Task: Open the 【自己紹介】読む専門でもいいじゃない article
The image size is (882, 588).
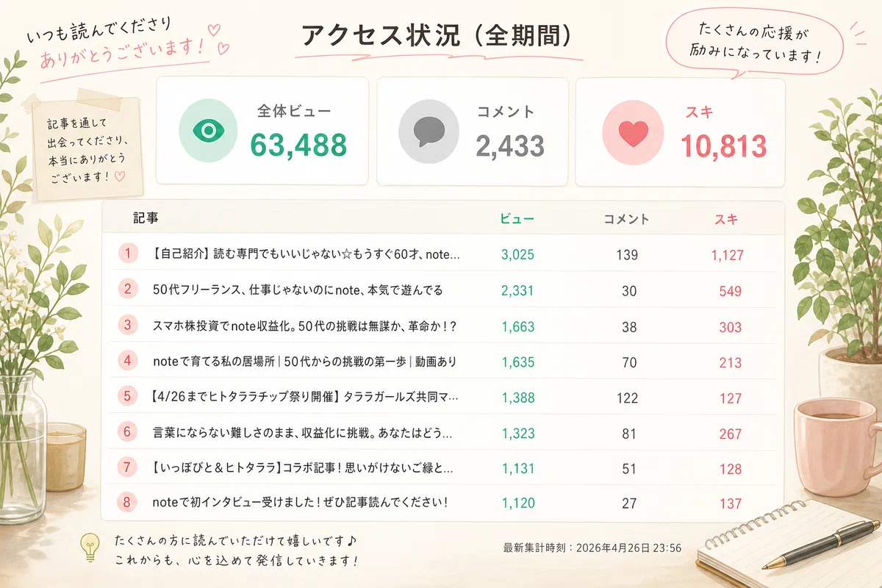Action: pos(304,254)
